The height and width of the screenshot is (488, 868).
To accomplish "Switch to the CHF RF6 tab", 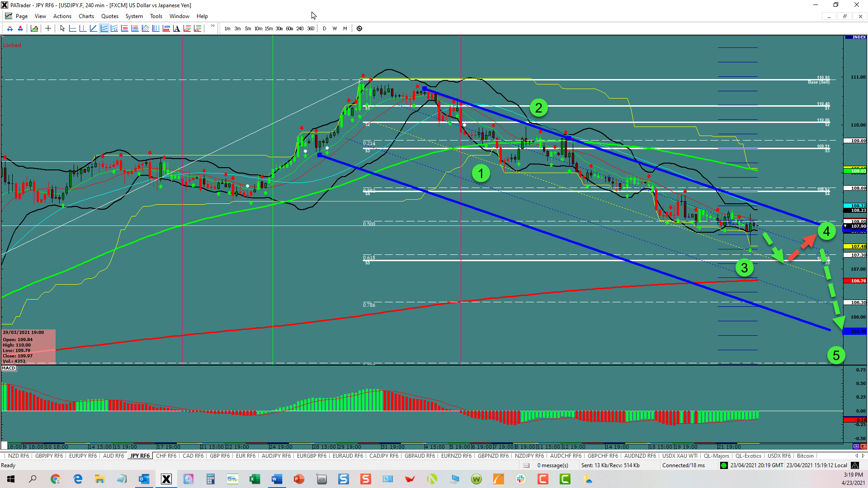I will coord(166,456).
